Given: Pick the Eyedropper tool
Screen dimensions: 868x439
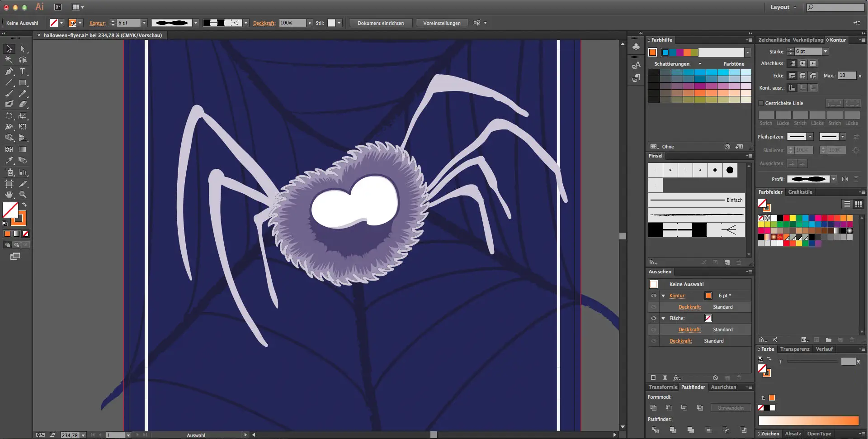Looking at the screenshot, I should [x=9, y=161].
